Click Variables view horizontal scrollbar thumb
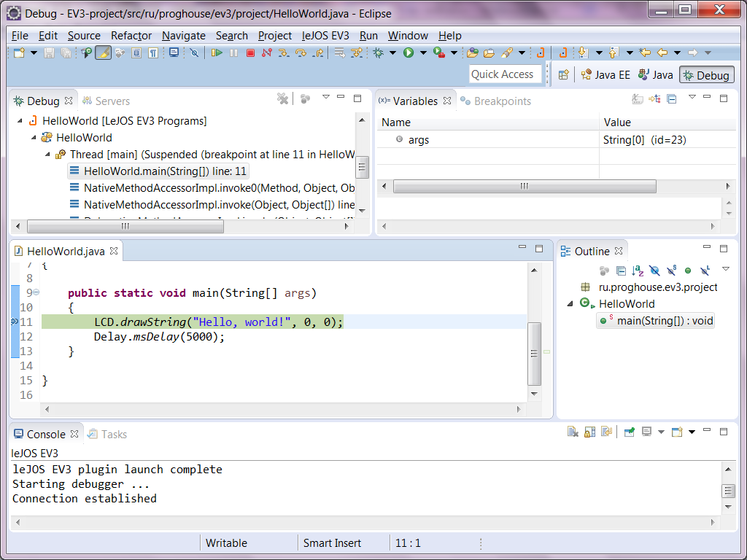The height and width of the screenshot is (560, 747). pyautogui.click(x=525, y=186)
